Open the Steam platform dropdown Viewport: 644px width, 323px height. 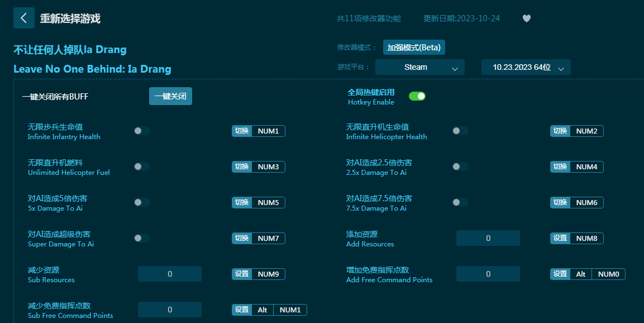click(x=419, y=67)
